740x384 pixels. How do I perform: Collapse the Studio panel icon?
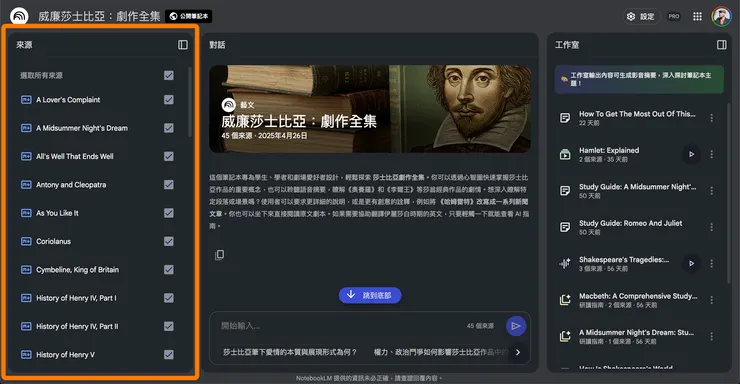pos(722,45)
